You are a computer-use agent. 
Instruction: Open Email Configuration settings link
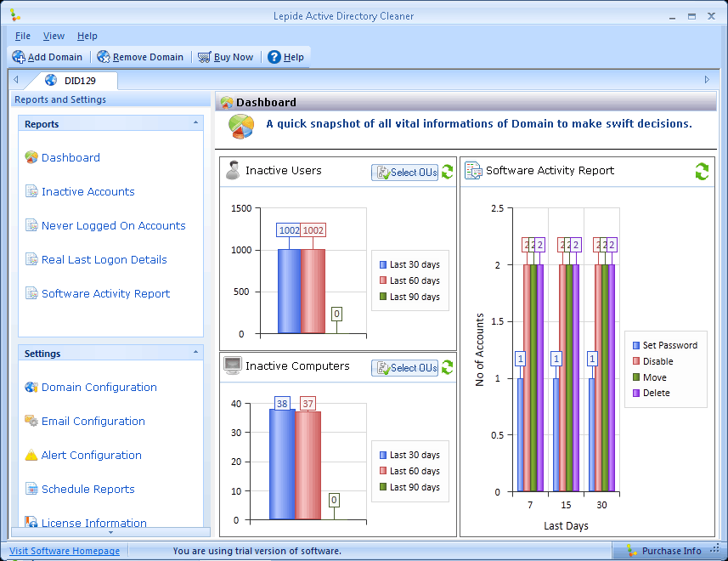click(x=93, y=421)
